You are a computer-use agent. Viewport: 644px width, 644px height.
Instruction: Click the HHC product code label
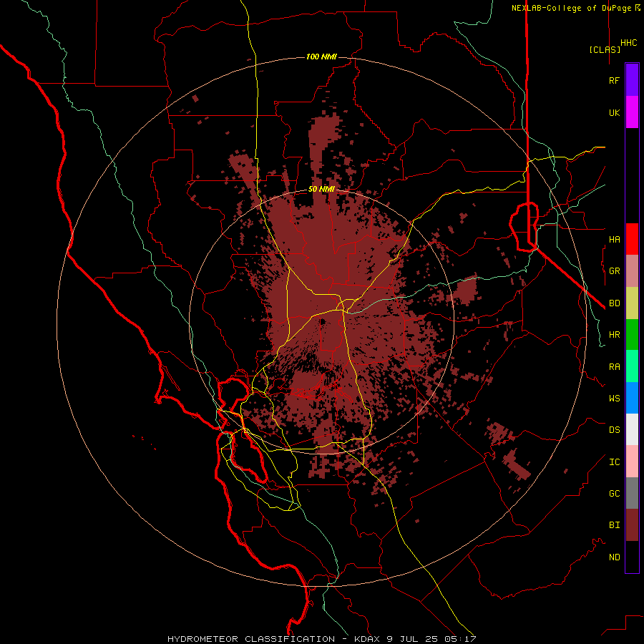pyautogui.click(x=629, y=43)
